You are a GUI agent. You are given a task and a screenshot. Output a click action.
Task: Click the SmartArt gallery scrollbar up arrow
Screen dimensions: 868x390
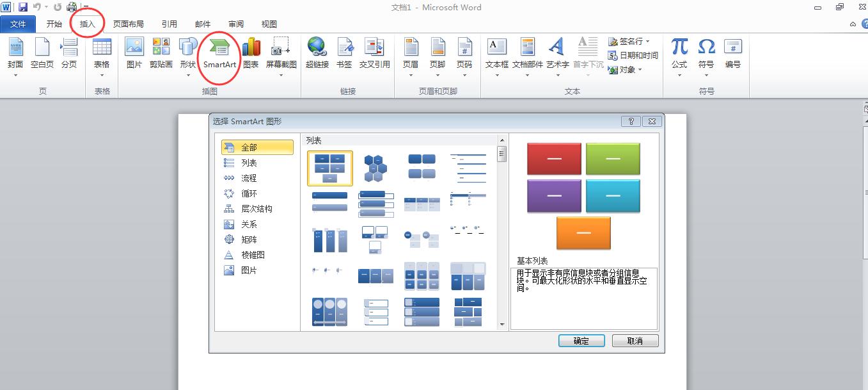point(502,140)
